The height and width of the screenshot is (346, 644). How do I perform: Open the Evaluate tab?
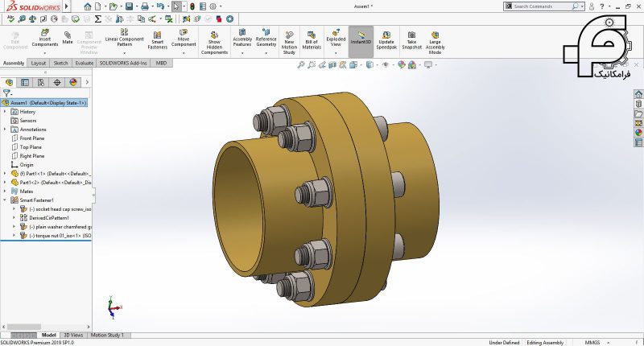[x=84, y=63]
